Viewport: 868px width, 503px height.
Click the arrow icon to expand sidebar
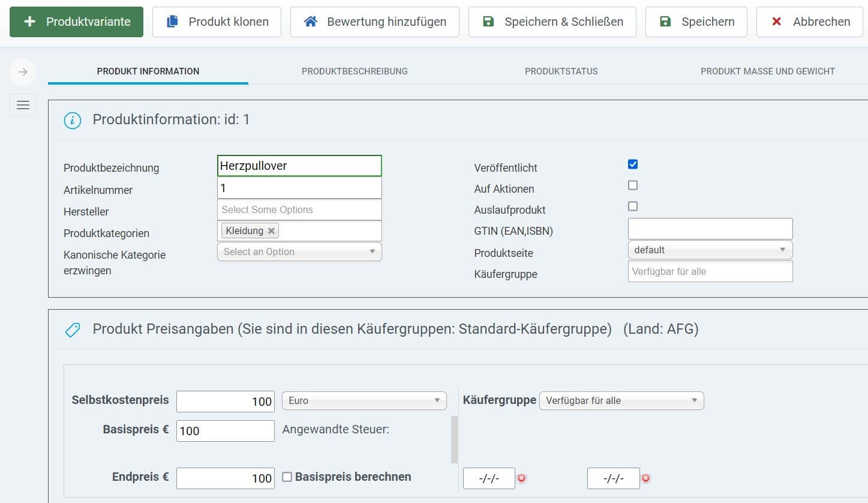point(23,72)
